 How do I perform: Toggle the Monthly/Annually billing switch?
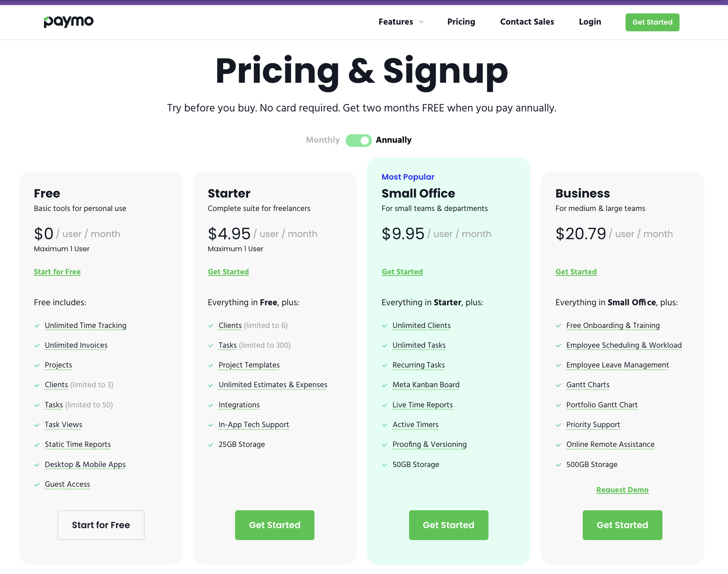pyautogui.click(x=358, y=140)
